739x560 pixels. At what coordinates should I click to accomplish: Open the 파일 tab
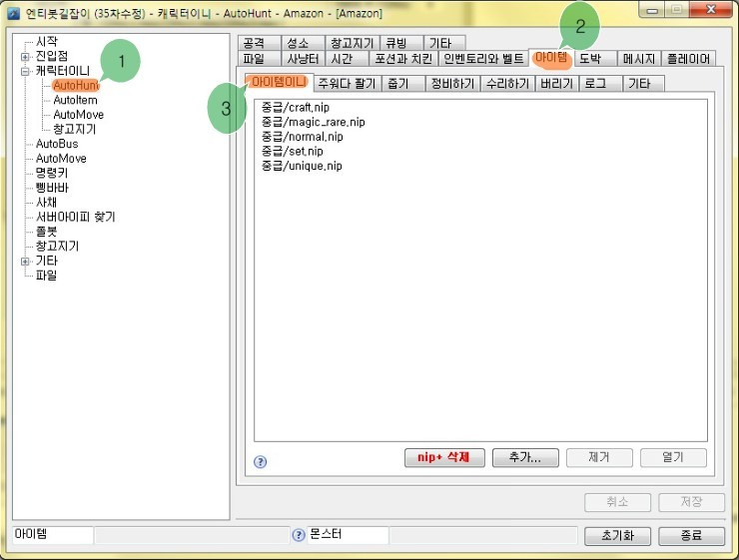point(260,59)
